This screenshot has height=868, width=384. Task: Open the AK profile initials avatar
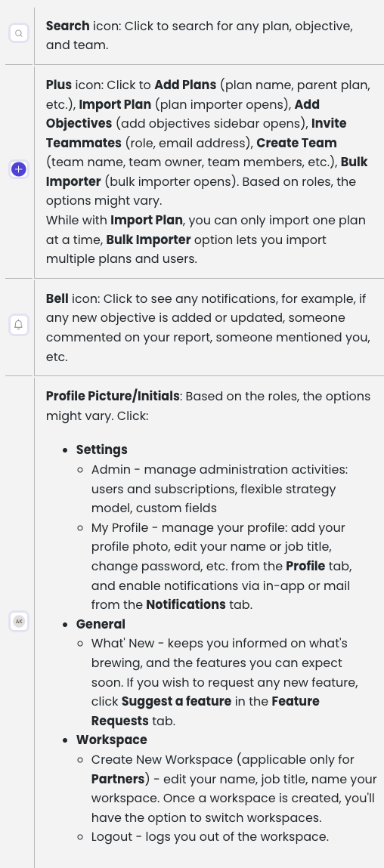(19, 621)
